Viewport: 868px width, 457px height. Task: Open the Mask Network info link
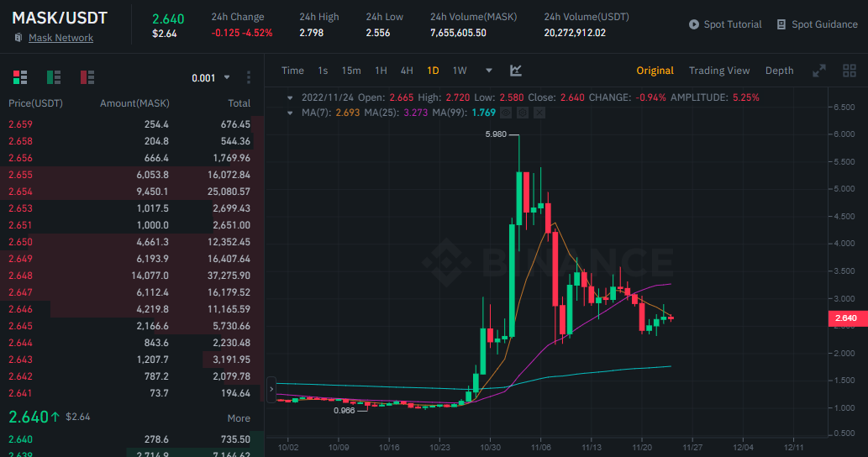[60, 38]
